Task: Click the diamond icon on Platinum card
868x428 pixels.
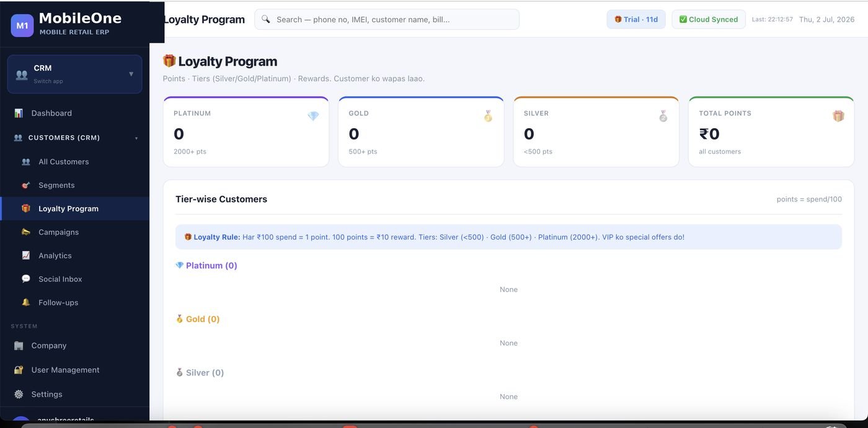Action: point(313,116)
